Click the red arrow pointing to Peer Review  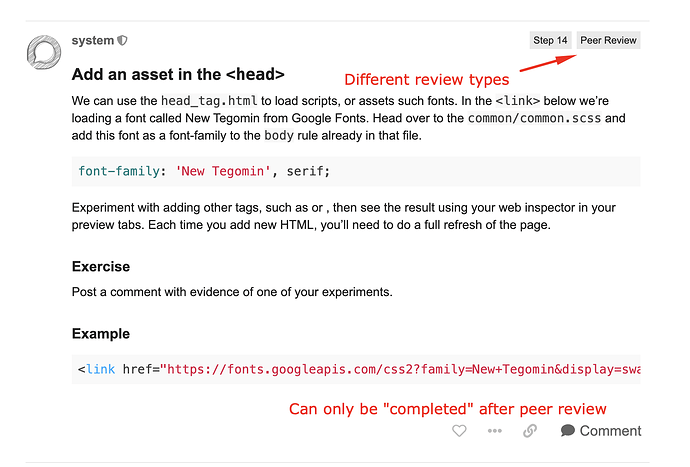[548, 63]
